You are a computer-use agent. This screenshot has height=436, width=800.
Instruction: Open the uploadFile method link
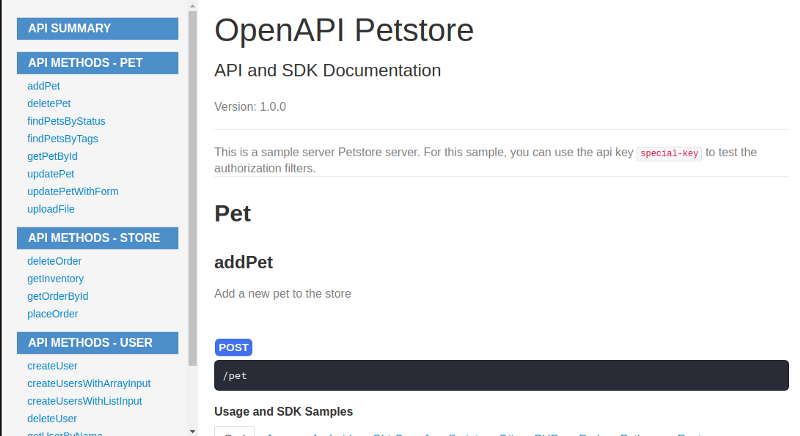[51, 209]
